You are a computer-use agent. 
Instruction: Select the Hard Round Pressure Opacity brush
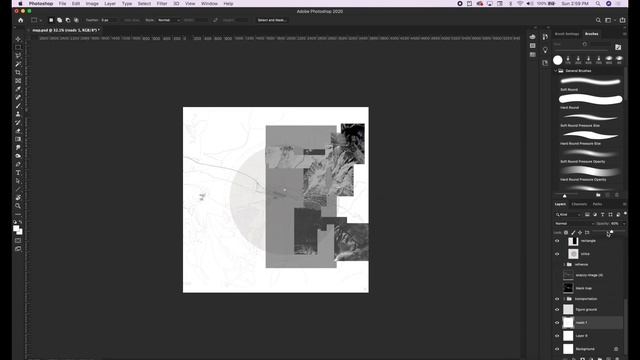coord(590,173)
